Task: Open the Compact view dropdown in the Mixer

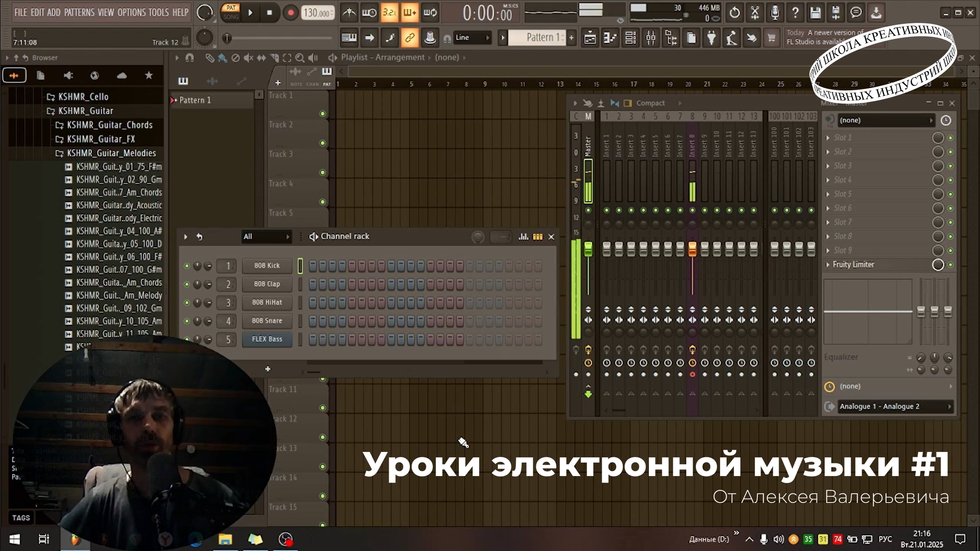Action: click(x=651, y=103)
